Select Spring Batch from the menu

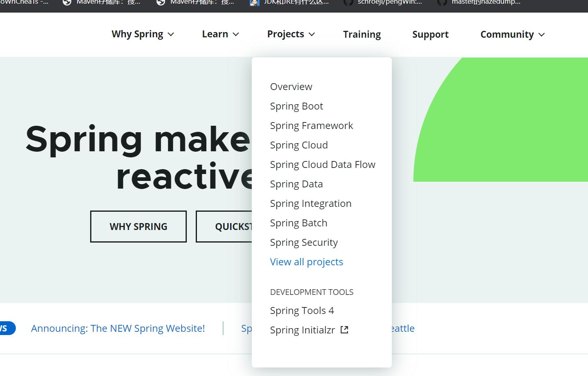[x=298, y=223]
